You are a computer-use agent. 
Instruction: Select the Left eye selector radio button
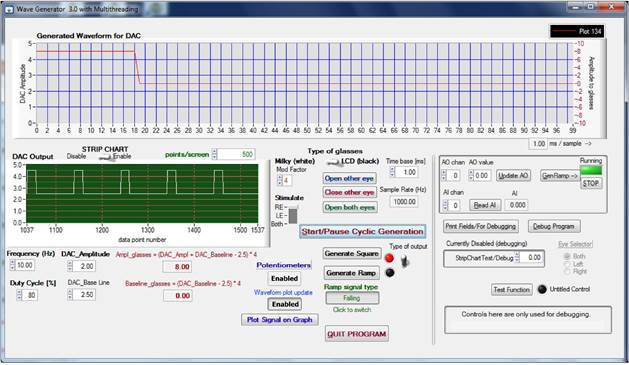(567, 264)
